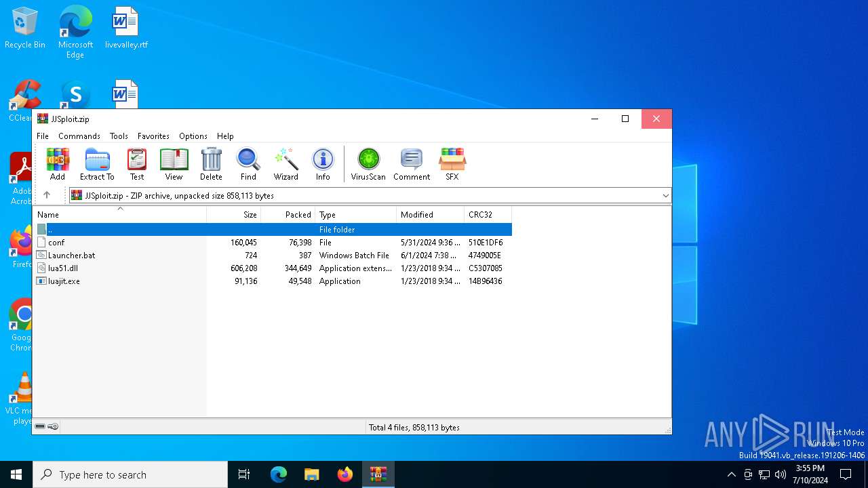This screenshot has width=868, height=488.
Task: Click the archive path address field
Action: [370, 195]
